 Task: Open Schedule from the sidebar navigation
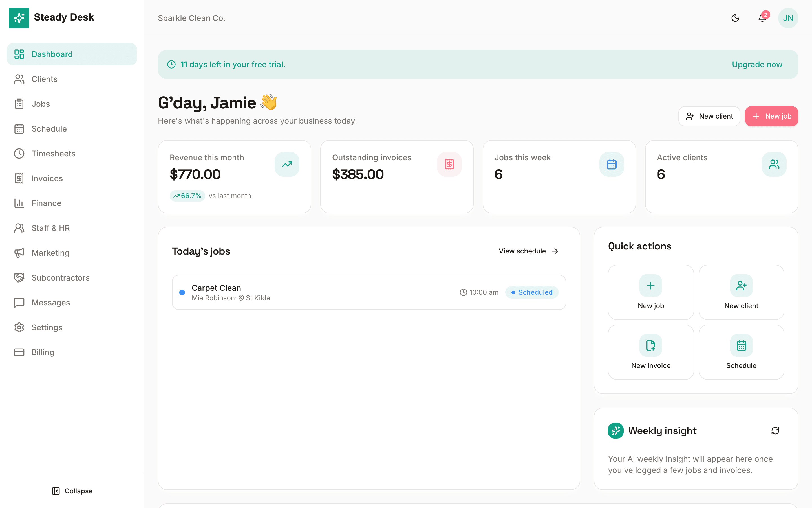pos(72,129)
